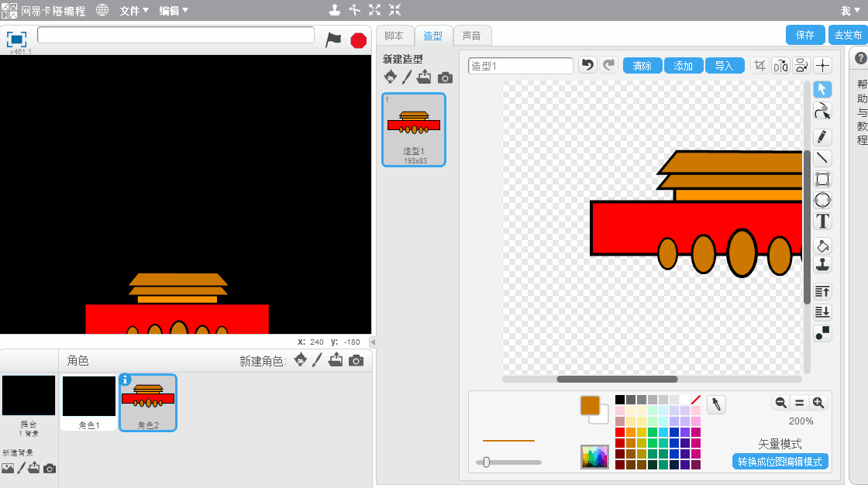Viewport: 868px width, 488px height.
Task: Pick the Pencil tool
Action: (x=822, y=136)
